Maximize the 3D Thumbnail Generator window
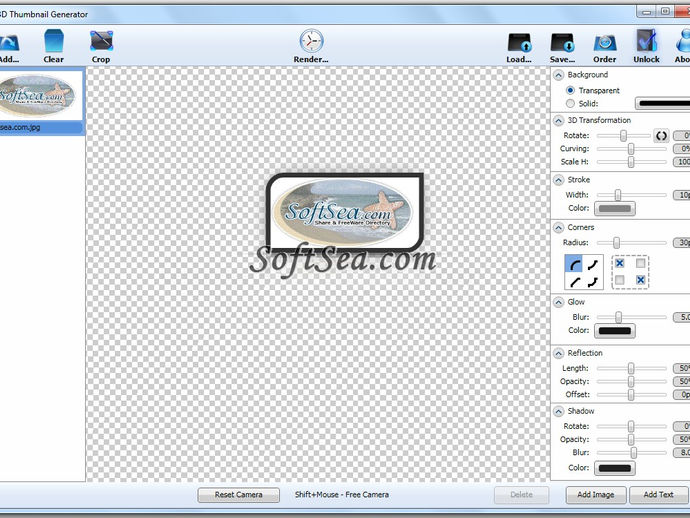This screenshot has height=518, width=690. 665,11
